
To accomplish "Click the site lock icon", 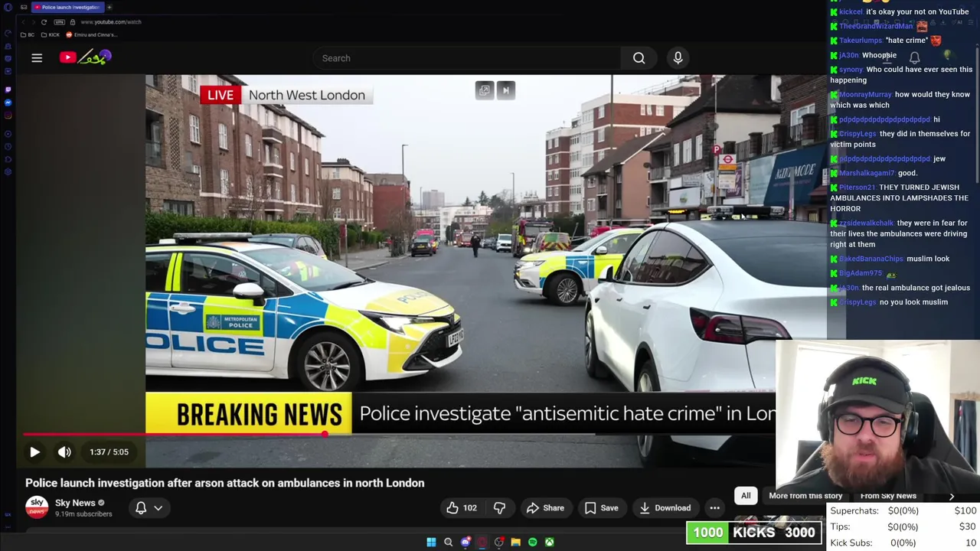I will pyautogui.click(x=73, y=22).
